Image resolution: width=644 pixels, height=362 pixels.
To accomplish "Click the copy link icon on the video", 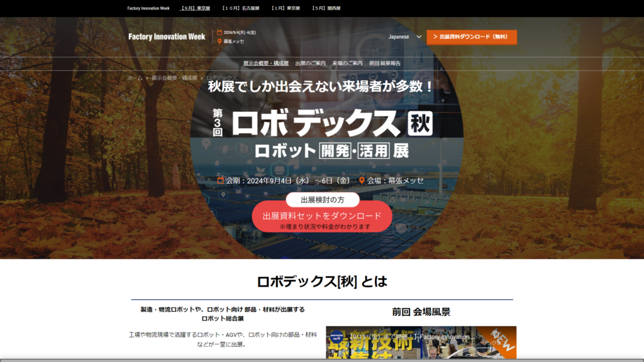I will 496,335.
